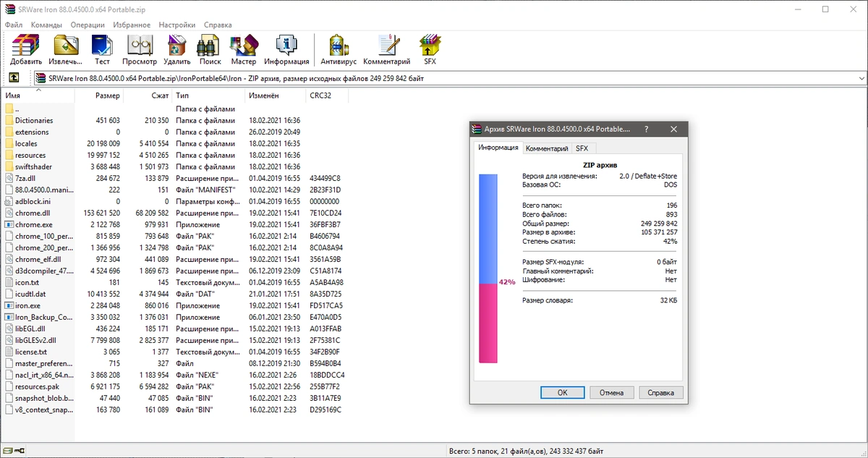The image size is (868, 458).
Task: Select the locales folder row
Action: [175, 144]
